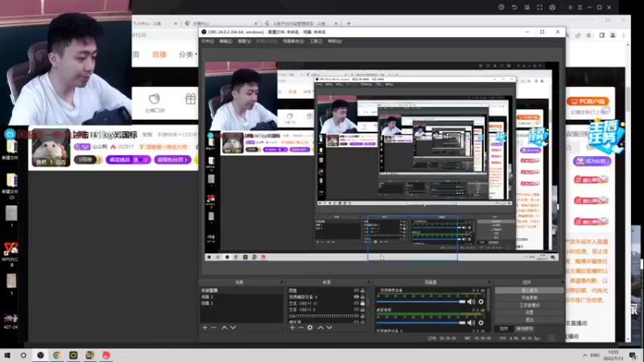644x362 pixels.
Task: Remove the selected source with the Sources minus icon
Action: (301, 327)
